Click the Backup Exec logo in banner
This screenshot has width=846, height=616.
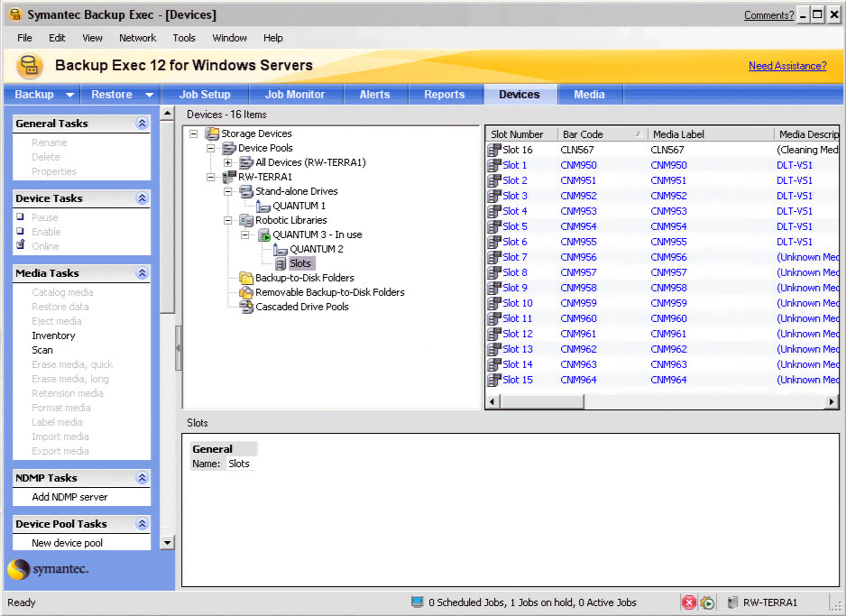pyautogui.click(x=30, y=66)
